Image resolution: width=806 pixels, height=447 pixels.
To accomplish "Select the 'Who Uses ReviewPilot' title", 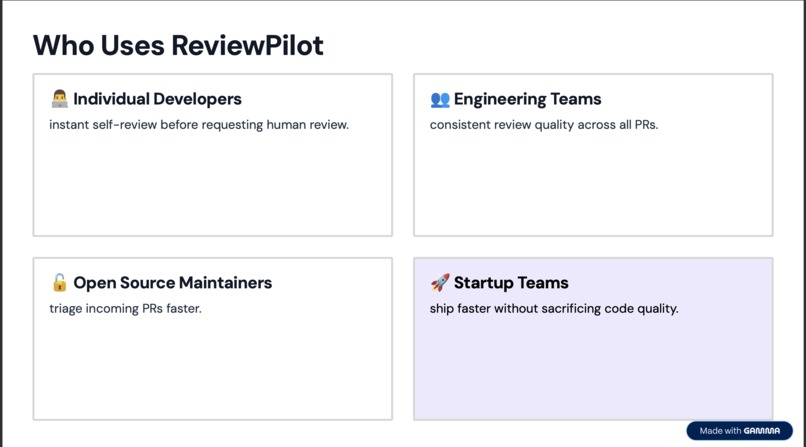I will point(178,45).
